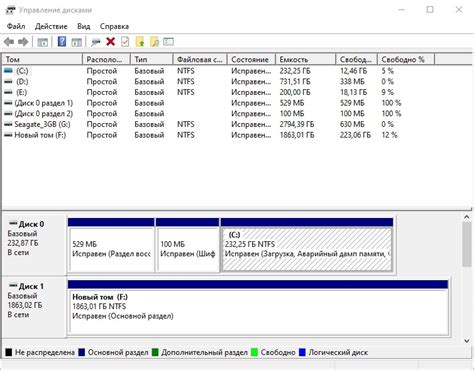The image size is (474, 370).
Task: Click the 232,25 ГБ capacity cell
Action: [x=295, y=71]
